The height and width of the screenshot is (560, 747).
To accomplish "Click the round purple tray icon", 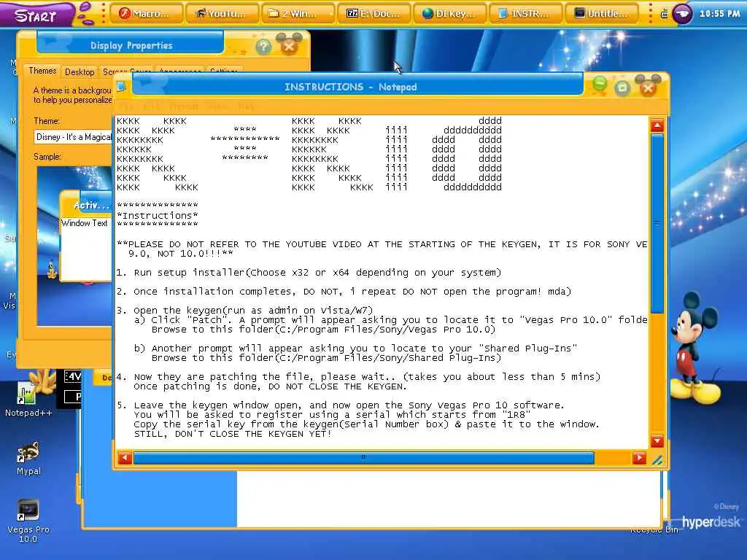I will (x=682, y=14).
